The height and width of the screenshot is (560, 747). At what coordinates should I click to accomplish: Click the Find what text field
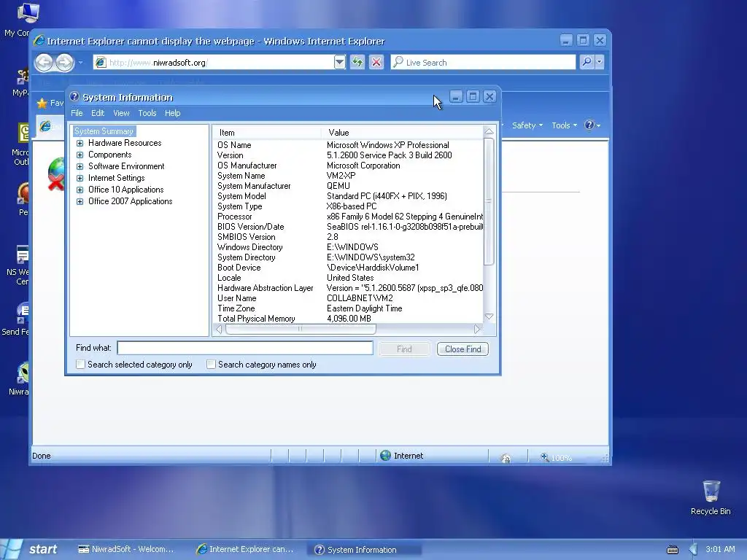(245, 348)
